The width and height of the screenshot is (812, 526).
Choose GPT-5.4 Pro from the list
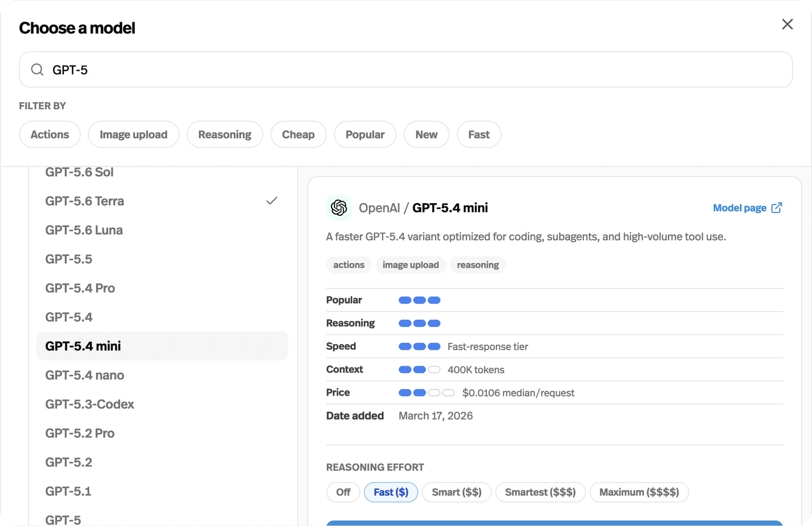coord(162,288)
